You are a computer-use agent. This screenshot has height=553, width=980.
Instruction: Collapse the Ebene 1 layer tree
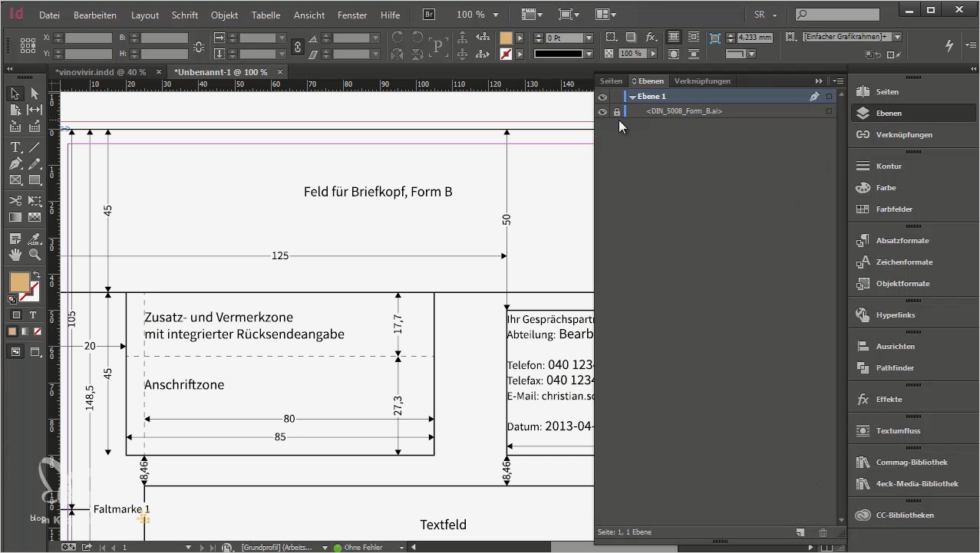(633, 97)
